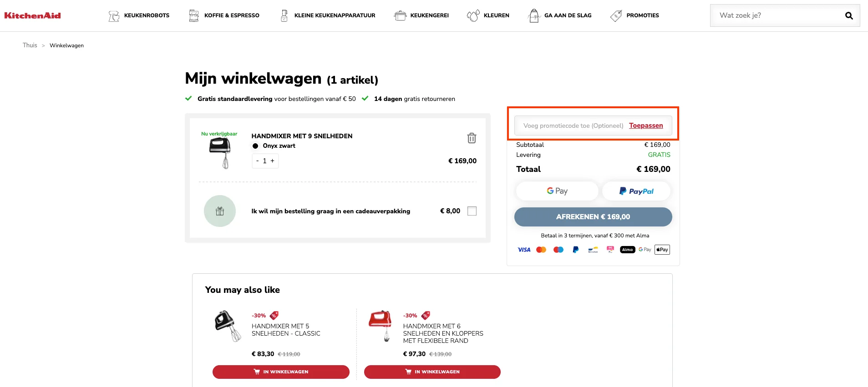This screenshot has width=868, height=387.
Task: Select the Onyx zwart color option
Action: [255, 146]
